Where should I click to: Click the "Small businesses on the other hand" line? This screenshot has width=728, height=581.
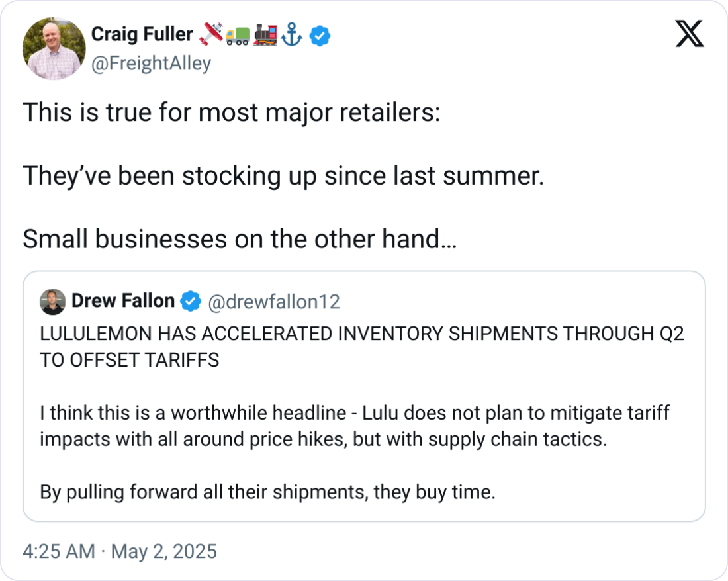(x=239, y=240)
